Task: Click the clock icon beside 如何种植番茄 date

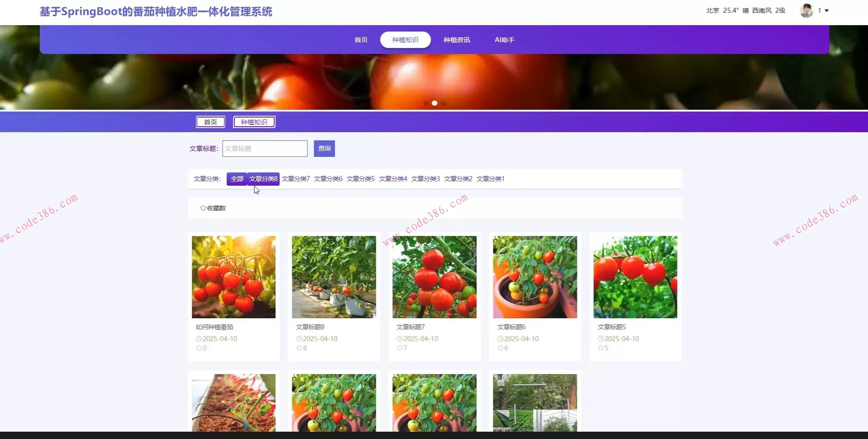Action: point(198,339)
